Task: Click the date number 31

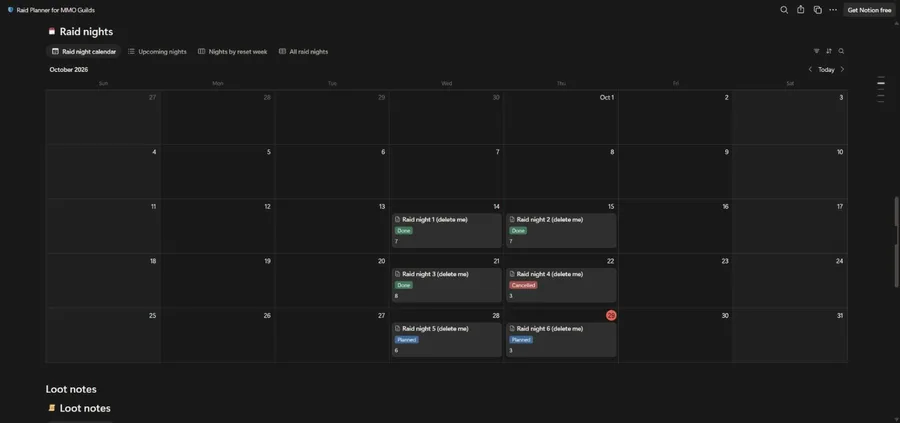Action: [840, 316]
